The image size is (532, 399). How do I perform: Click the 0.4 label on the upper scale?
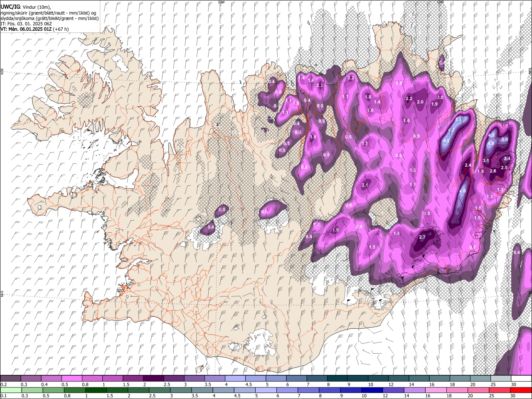(44, 384)
